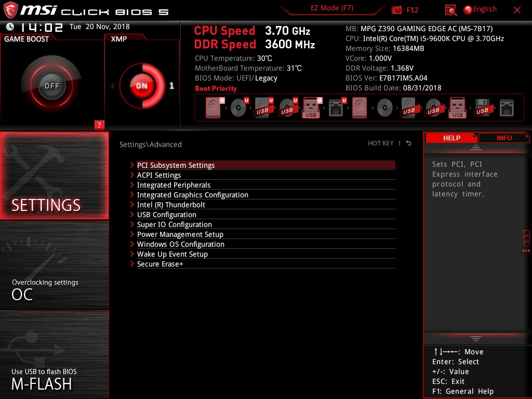The image size is (532, 399).
Task: Click the clock icon beside the time
Action: pyautogui.click(x=10, y=26)
